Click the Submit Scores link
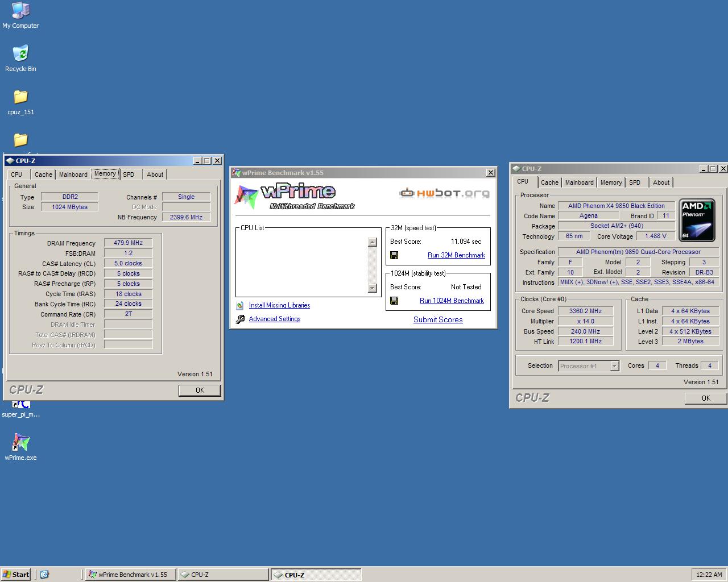The width and height of the screenshot is (728, 582). pos(438,319)
